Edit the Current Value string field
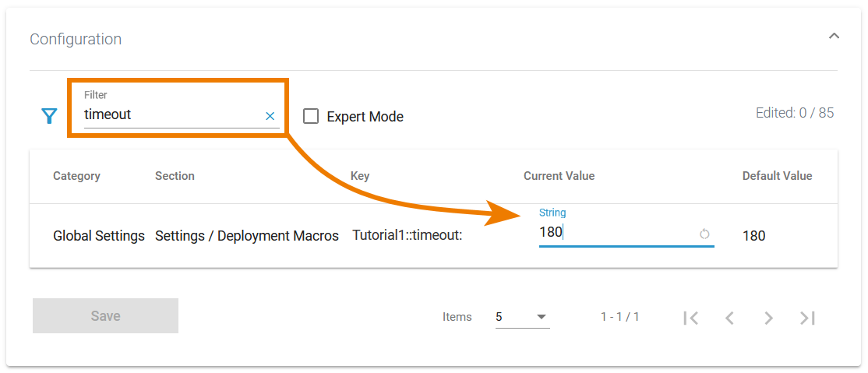868x373 pixels. [616, 232]
